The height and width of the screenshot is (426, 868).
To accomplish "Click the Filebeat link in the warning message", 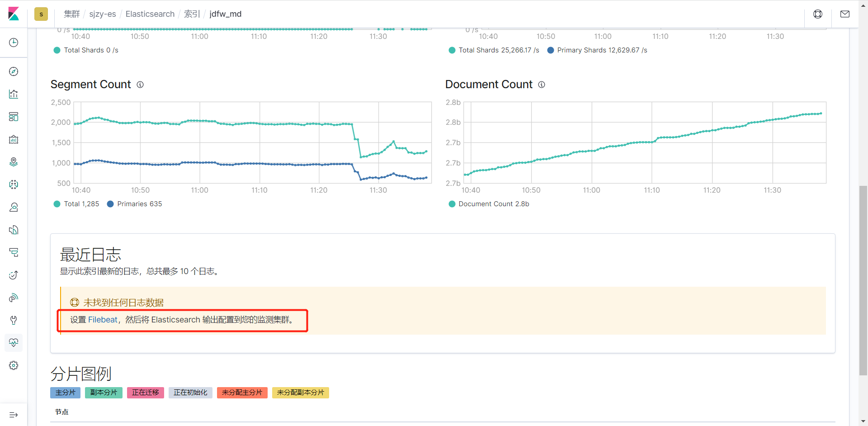I will (x=103, y=320).
